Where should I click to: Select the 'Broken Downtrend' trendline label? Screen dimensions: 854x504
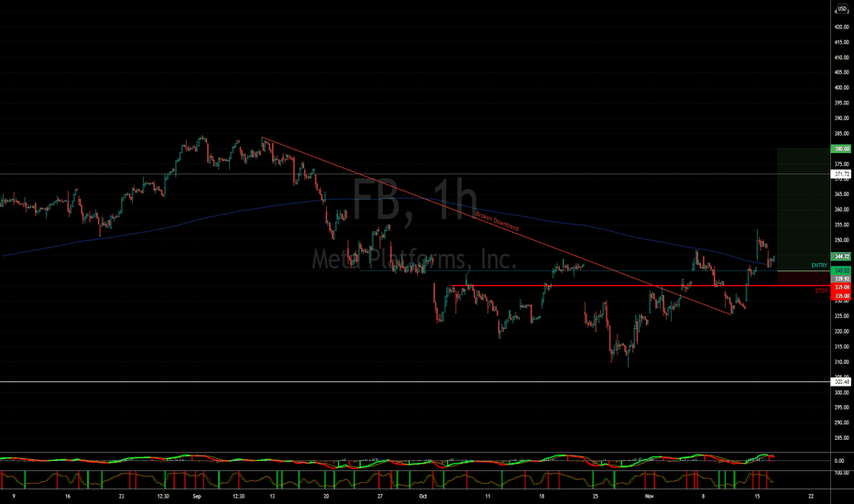498,221
